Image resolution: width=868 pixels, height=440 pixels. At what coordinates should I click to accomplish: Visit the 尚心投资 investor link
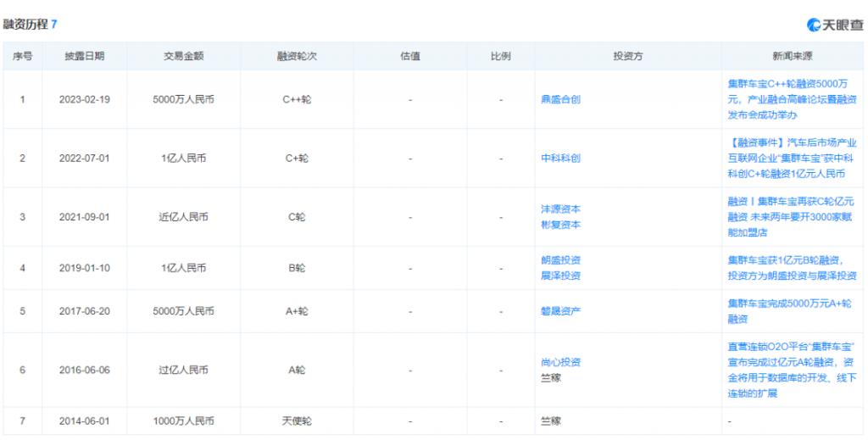click(560, 362)
